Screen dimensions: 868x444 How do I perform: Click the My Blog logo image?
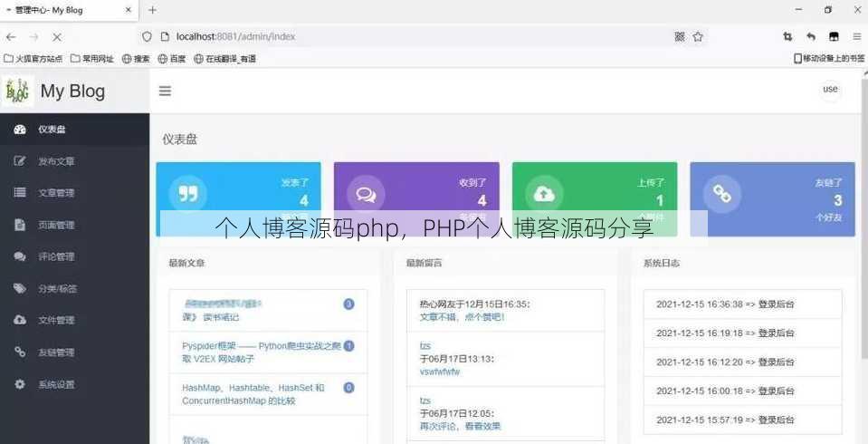pyautogui.click(x=18, y=91)
